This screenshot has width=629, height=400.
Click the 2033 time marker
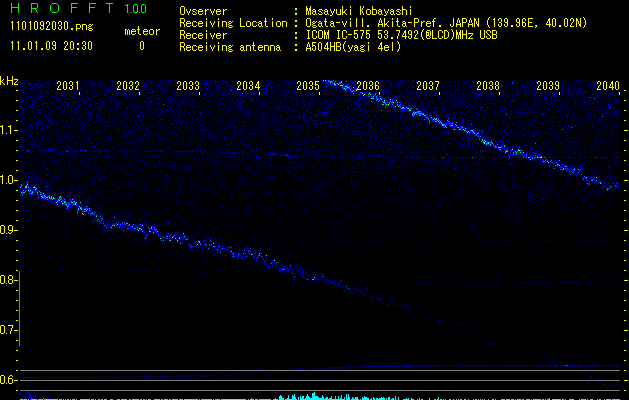tap(188, 85)
